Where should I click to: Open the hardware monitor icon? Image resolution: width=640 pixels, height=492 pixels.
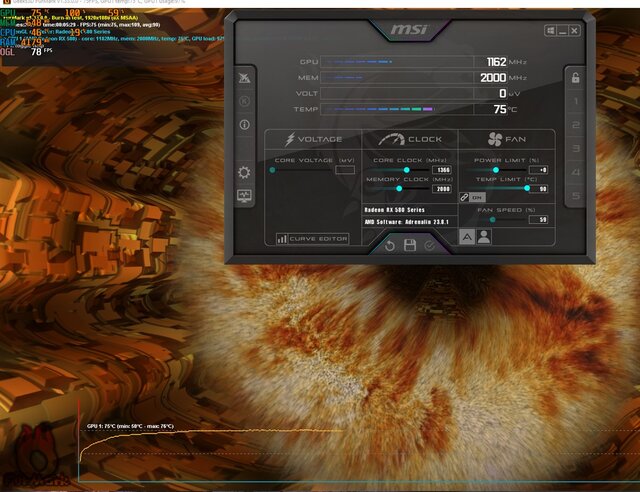pos(243,196)
